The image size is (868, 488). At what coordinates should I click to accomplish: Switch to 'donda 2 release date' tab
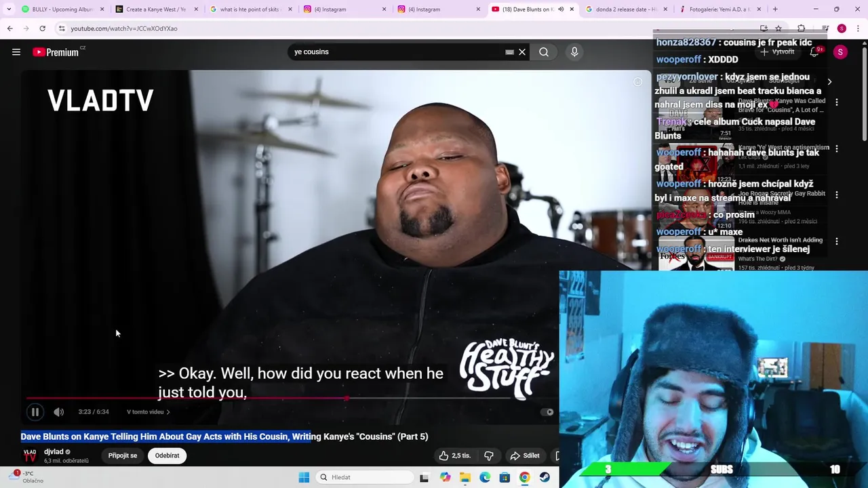coord(627,9)
